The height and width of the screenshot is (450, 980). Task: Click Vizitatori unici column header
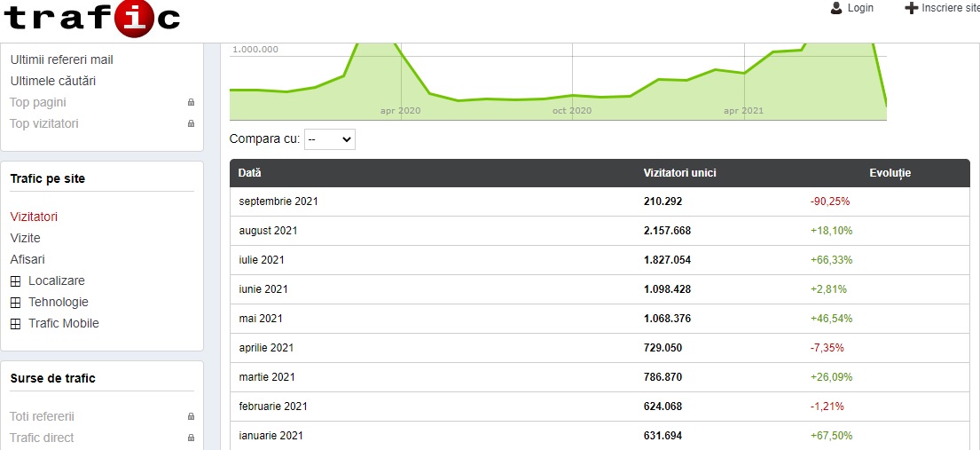coord(679,173)
